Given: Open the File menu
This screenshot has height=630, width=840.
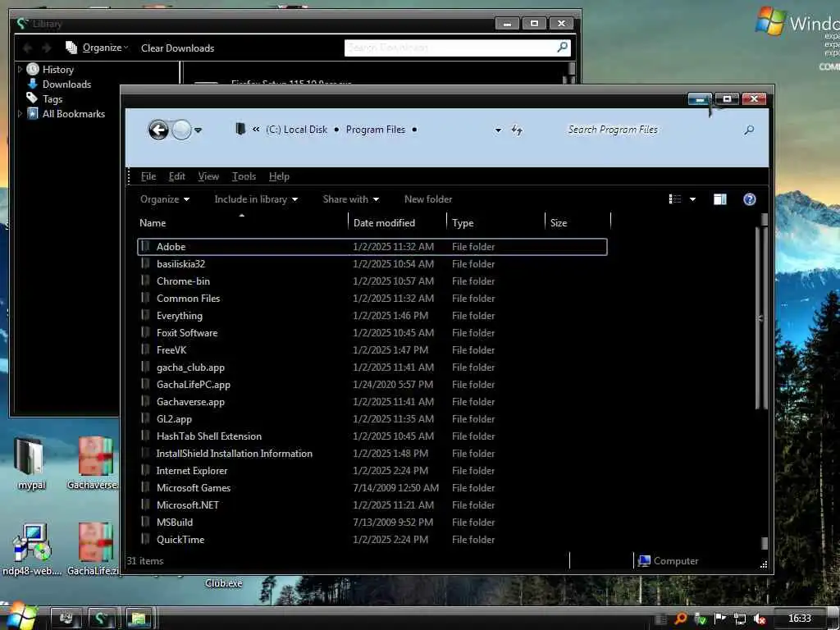Looking at the screenshot, I should (x=148, y=176).
